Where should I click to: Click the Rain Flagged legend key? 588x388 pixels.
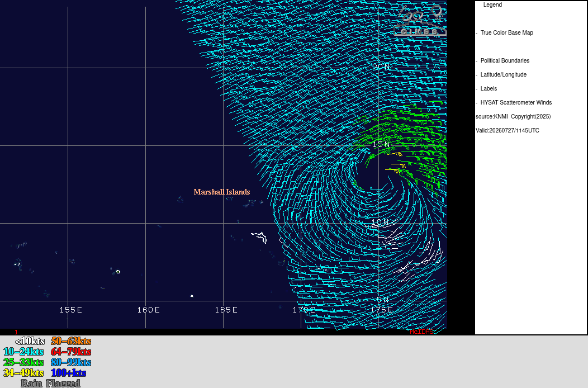(x=51, y=383)
